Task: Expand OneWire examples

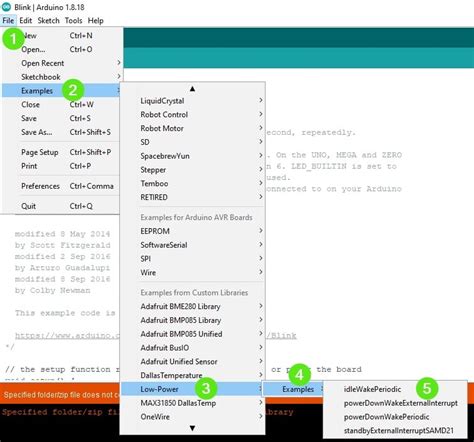Action: tap(193, 417)
